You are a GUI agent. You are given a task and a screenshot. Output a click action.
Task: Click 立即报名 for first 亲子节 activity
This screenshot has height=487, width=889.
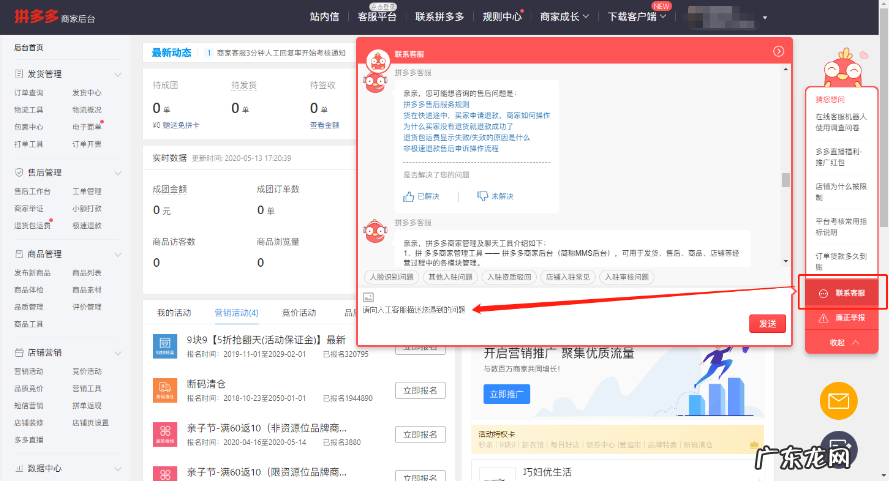(x=420, y=435)
